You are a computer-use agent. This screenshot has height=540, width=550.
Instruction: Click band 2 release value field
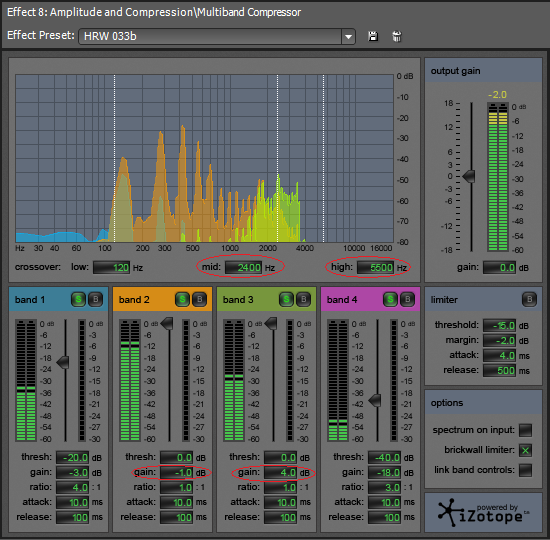pyautogui.click(x=176, y=517)
